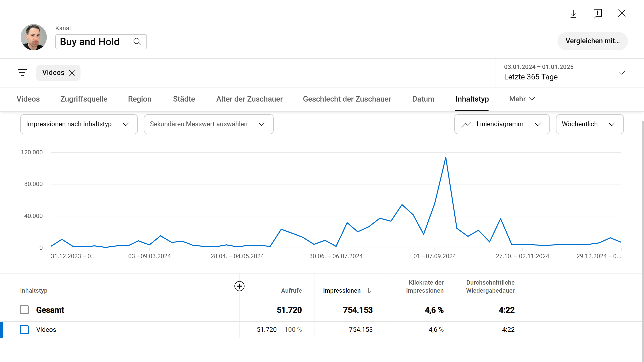Image resolution: width=644 pixels, height=362 pixels.
Task: Click the download export icon
Action: pos(573,14)
